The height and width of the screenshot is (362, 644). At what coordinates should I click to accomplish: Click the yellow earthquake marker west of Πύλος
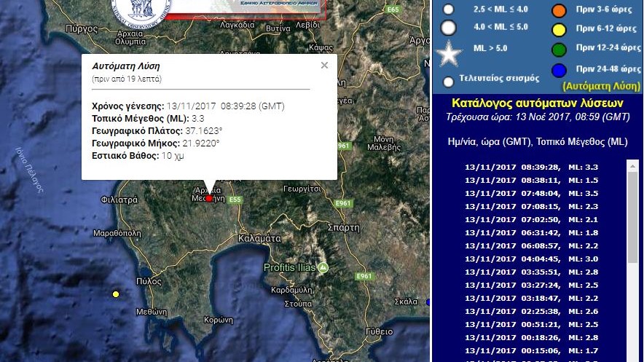(x=116, y=294)
